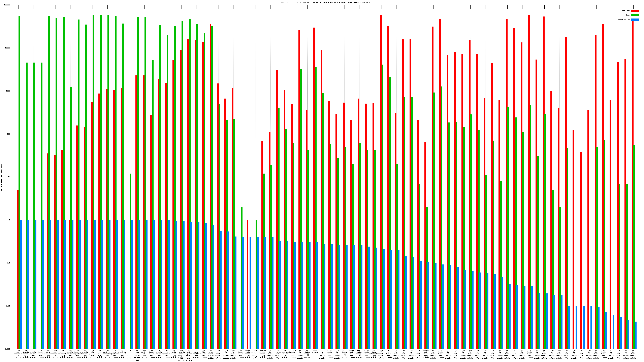This screenshot has height=362, width=644.
Task: Select the 'Score (0..1)' legend label
Action: (x=624, y=20)
